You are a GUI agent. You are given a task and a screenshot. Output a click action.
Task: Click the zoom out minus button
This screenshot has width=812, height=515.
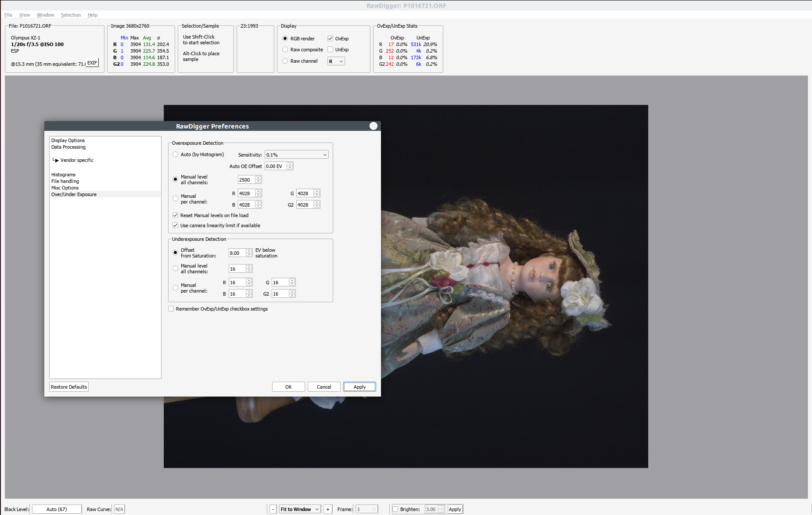pyautogui.click(x=273, y=509)
